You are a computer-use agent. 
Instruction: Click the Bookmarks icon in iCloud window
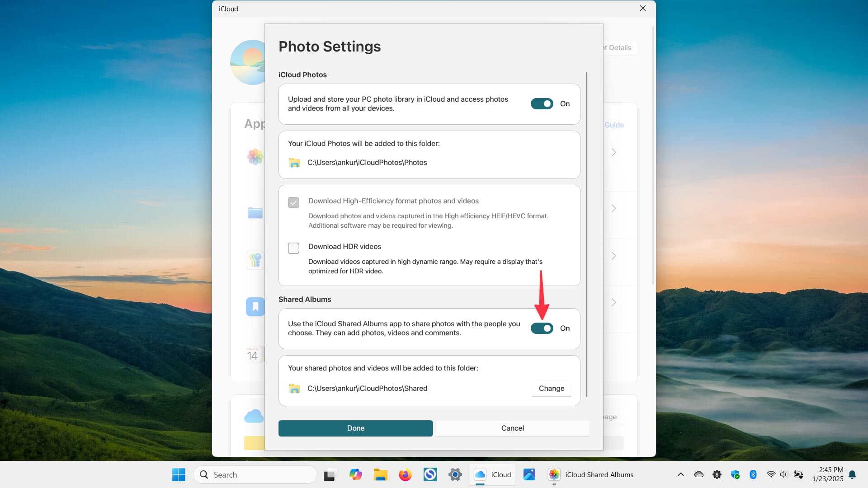[x=255, y=307]
